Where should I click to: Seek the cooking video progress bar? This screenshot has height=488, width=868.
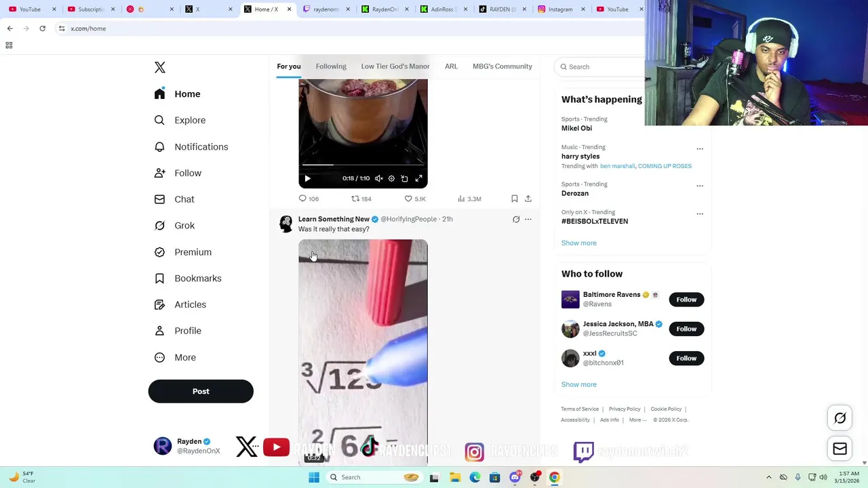[363, 165]
